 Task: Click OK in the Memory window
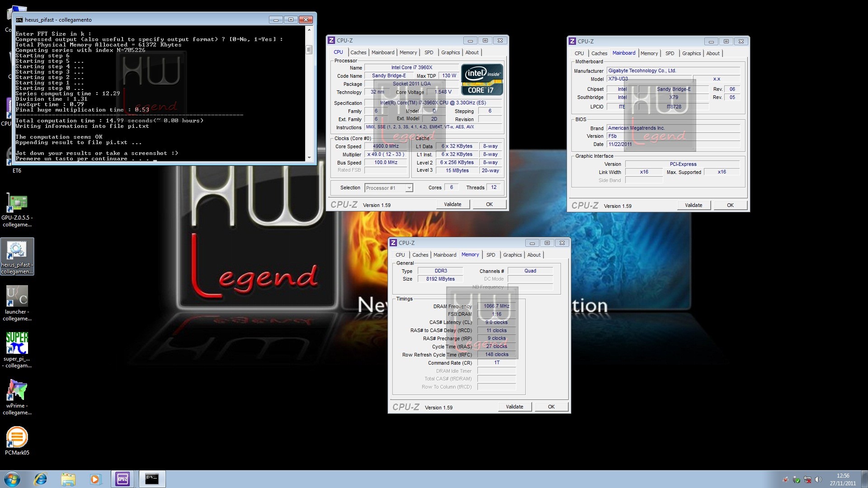coord(551,407)
